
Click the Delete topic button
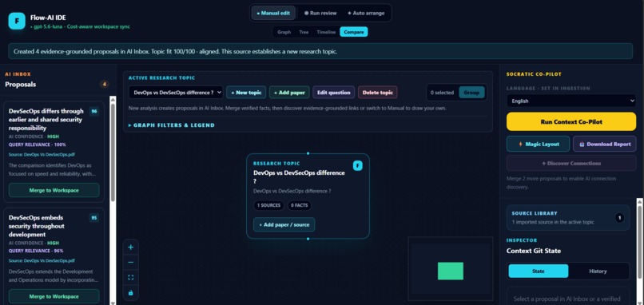pos(377,93)
